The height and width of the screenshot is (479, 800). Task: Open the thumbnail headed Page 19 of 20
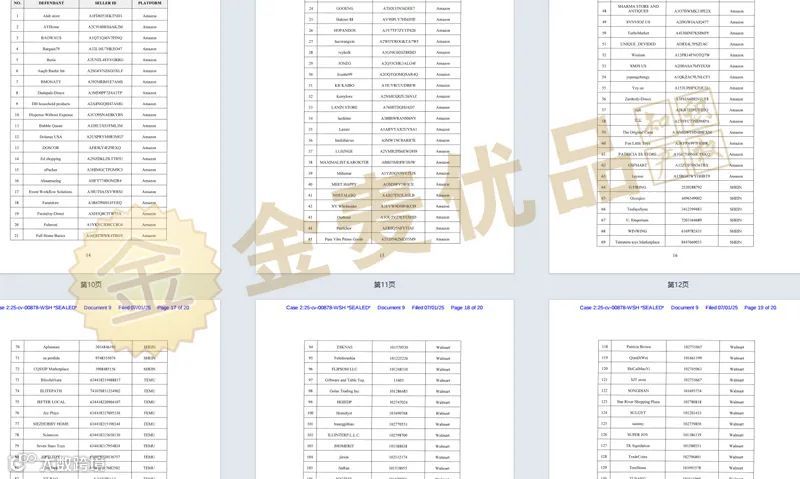pos(674,390)
